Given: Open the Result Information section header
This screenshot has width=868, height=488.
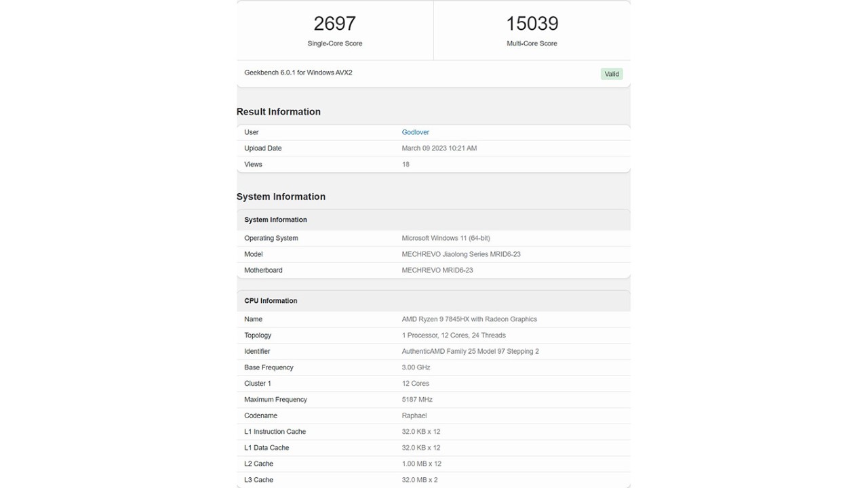Looking at the screenshot, I should coord(278,111).
